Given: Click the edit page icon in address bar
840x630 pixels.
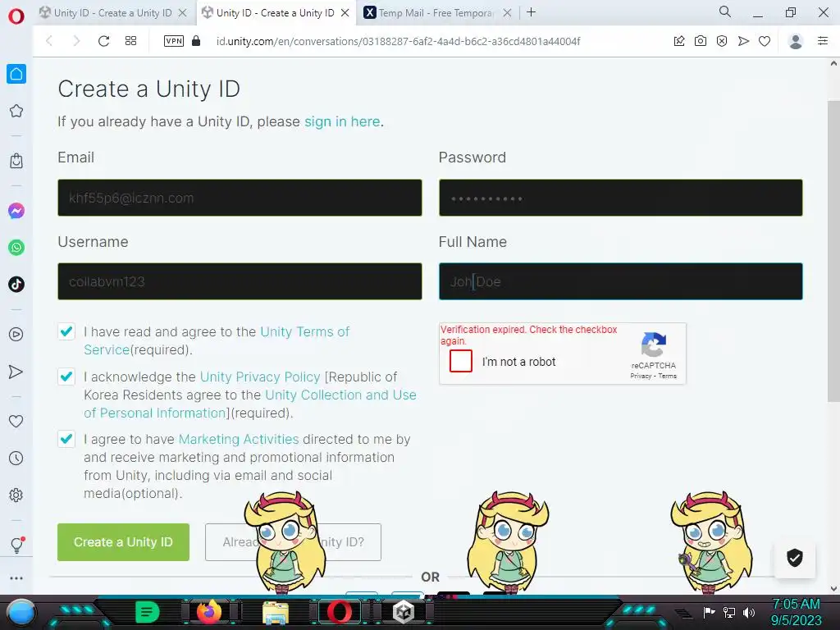Looking at the screenshot, I should (x=678, y=41).
